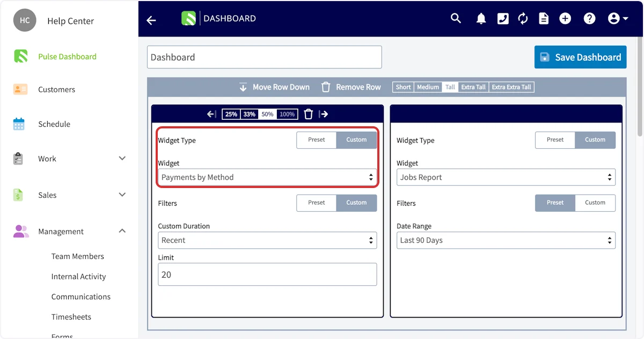The height and width of the screenshot is (339, 644).
Task: Click the Save Dashboard button
Action: click(x=581, y=57)
